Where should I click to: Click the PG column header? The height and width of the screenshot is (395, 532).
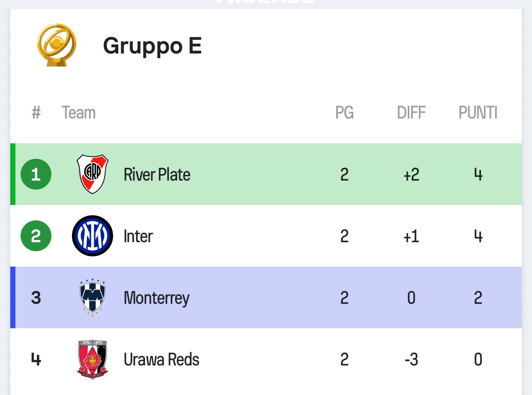click(344, 113)
